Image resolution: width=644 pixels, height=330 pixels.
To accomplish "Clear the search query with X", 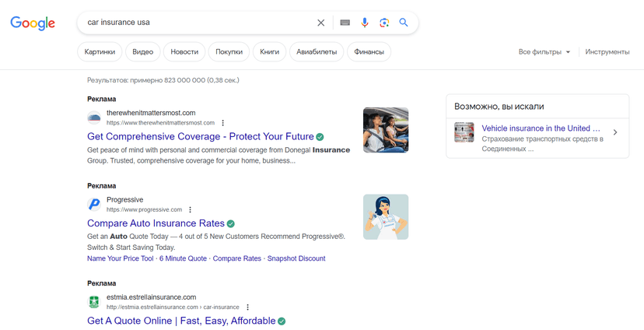I will 320,23.
